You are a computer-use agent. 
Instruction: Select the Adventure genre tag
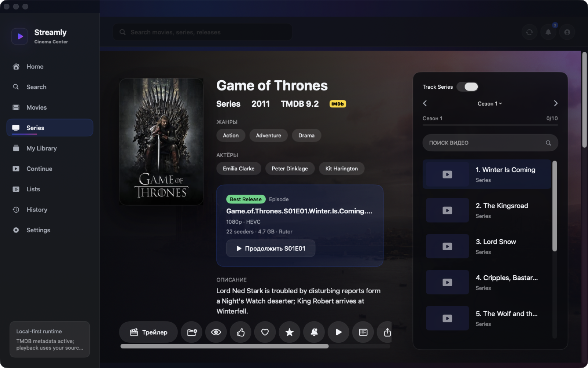269,135
